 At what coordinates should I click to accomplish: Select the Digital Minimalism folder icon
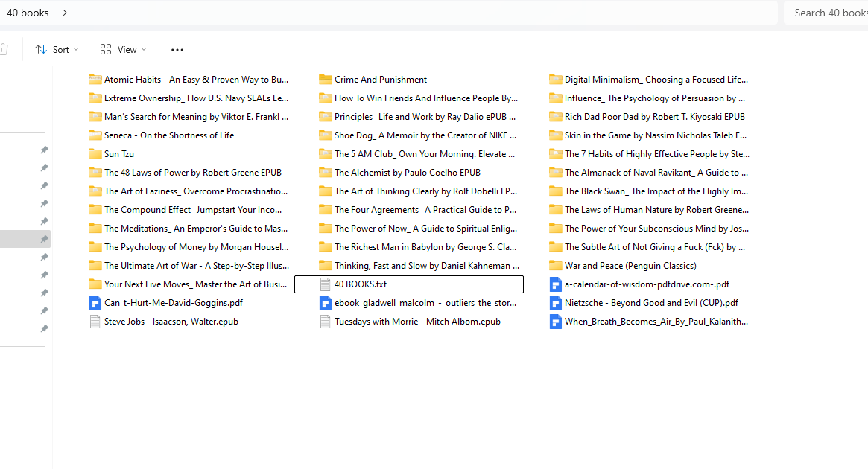(x=556, y=80)
